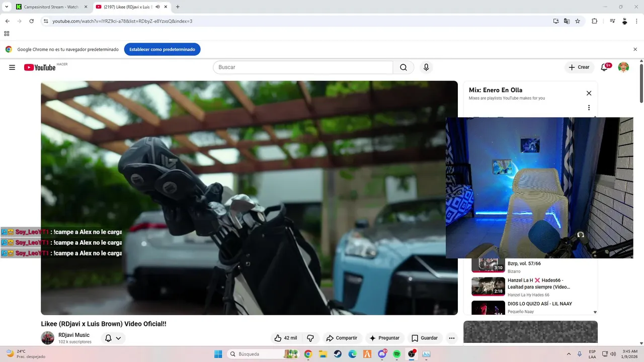
Task: Click the Preguntar button
Action: click(384, 338)
